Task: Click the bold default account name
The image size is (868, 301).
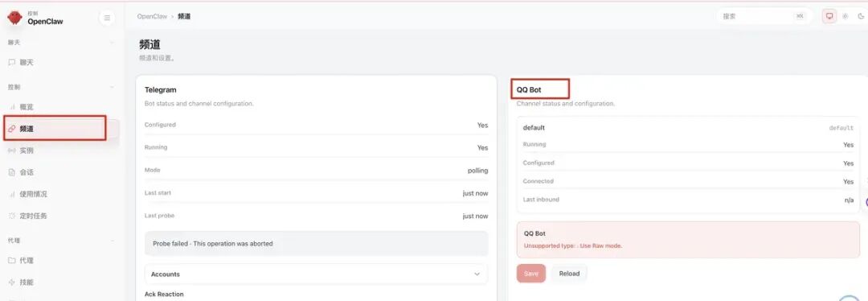Action: pos(534,127)
